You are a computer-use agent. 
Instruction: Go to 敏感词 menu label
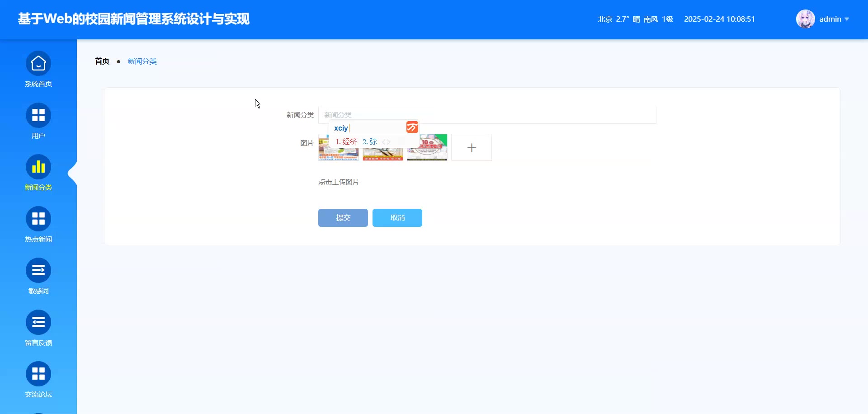38,291
